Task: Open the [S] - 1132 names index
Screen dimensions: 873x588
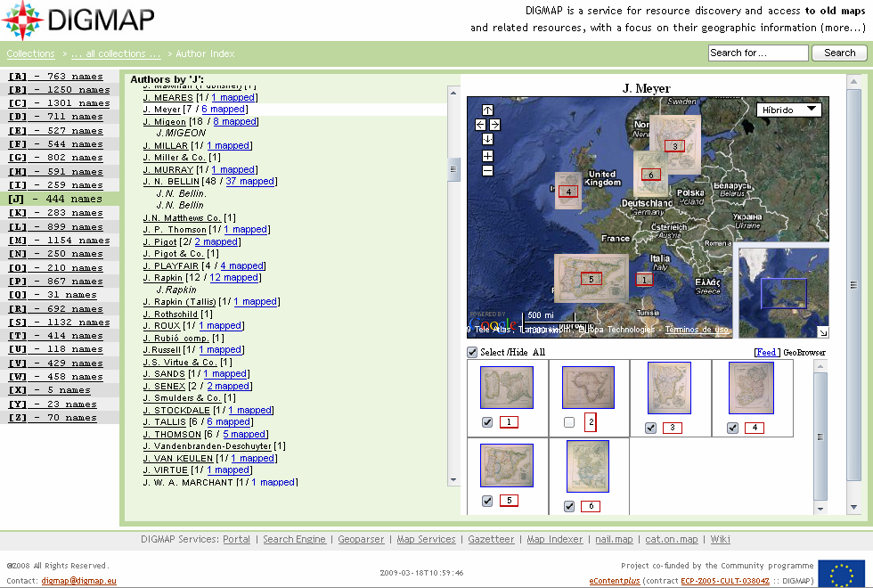Action: [x=59, y=322]
